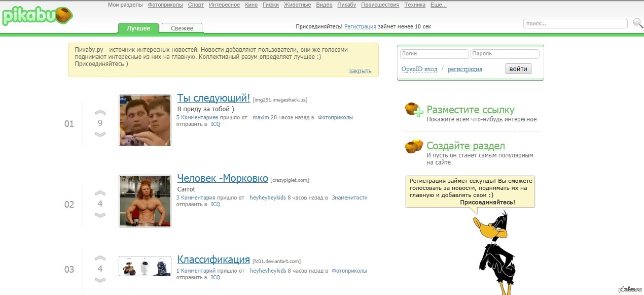
Task: Switch to the Свежее tab
Action: click(182, 28)
